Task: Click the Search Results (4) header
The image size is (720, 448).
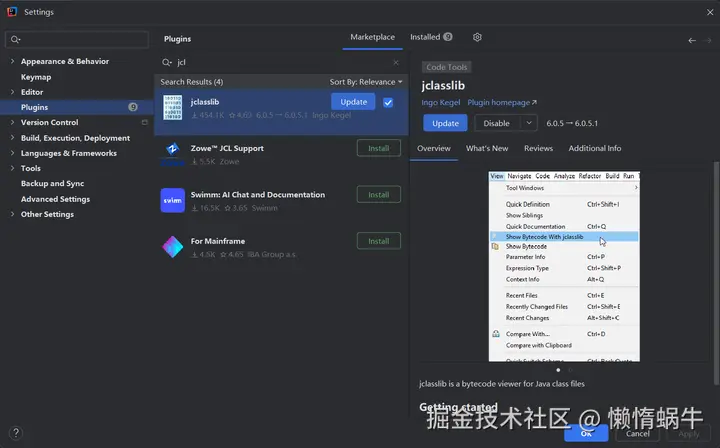Action: [191, 82]
